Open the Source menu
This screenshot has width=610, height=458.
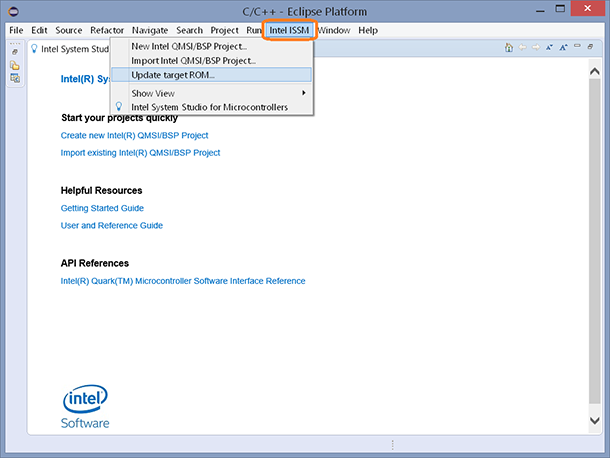pyautogui.click(x=68, y=30)
